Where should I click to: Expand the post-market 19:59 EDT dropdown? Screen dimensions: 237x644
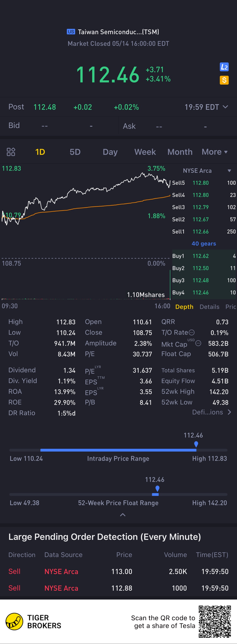[x=206, y=107]
